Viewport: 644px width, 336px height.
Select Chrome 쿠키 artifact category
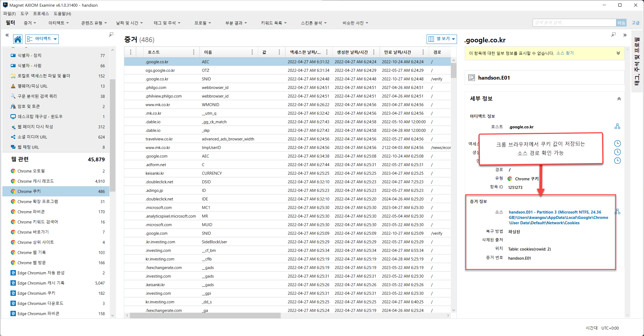pos(56,191)
